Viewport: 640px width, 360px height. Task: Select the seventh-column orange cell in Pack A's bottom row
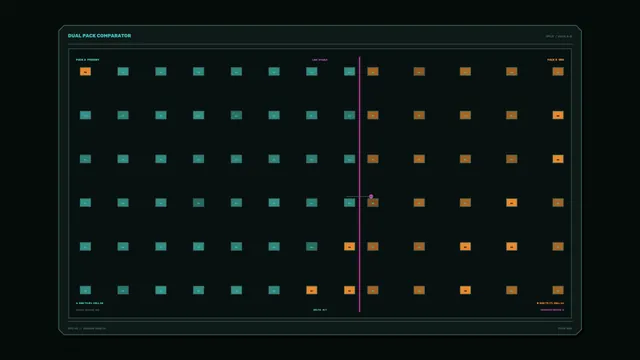click(311, 290)
